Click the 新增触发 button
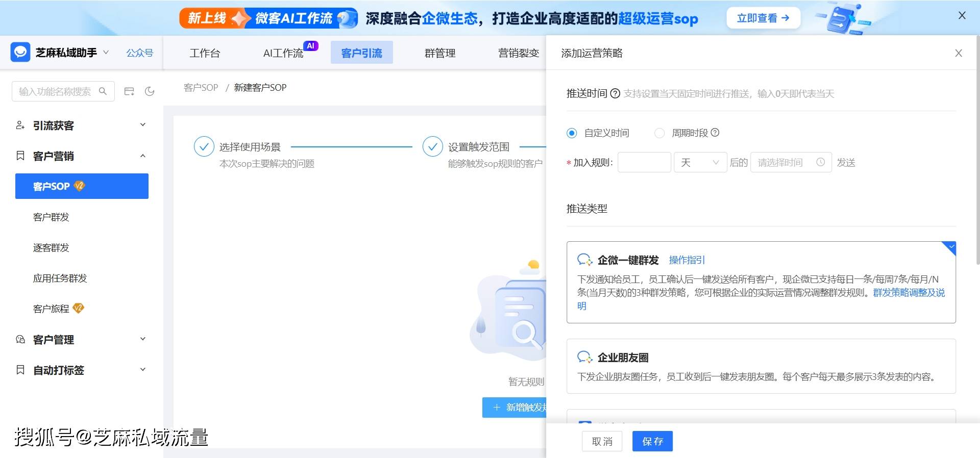The height and width of the screenshot is (458, 980). click(x=514, y=408)
